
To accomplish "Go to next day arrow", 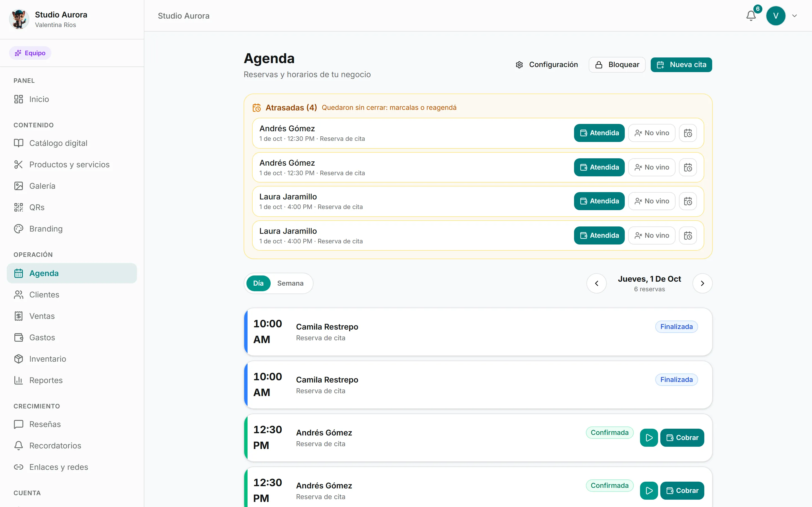I will tap(702, 283).
